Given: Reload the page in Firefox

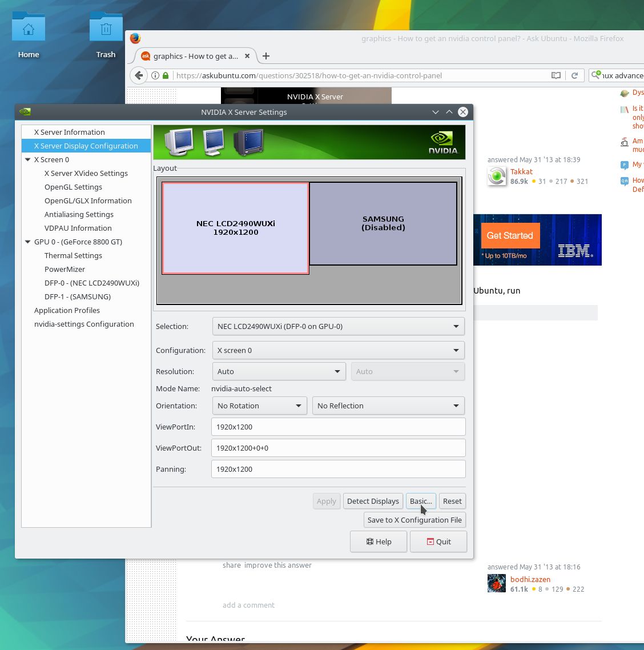Looking at the screenshot, I should click(x=574, y=75).
